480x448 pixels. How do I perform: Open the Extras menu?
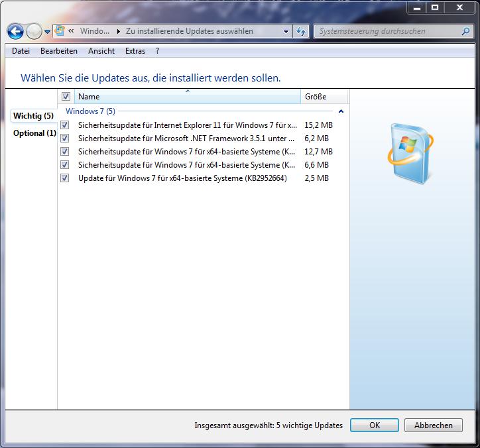coord(135,51)
